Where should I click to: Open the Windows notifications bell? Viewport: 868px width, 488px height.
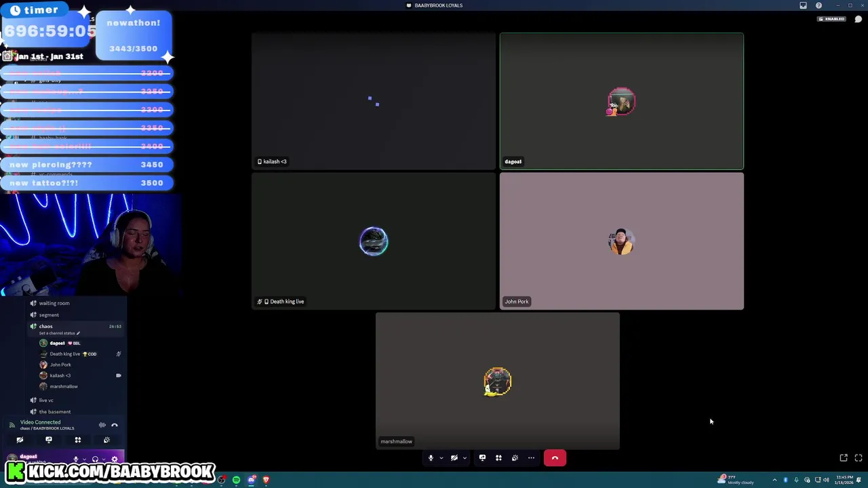click(x=859, y=480)
